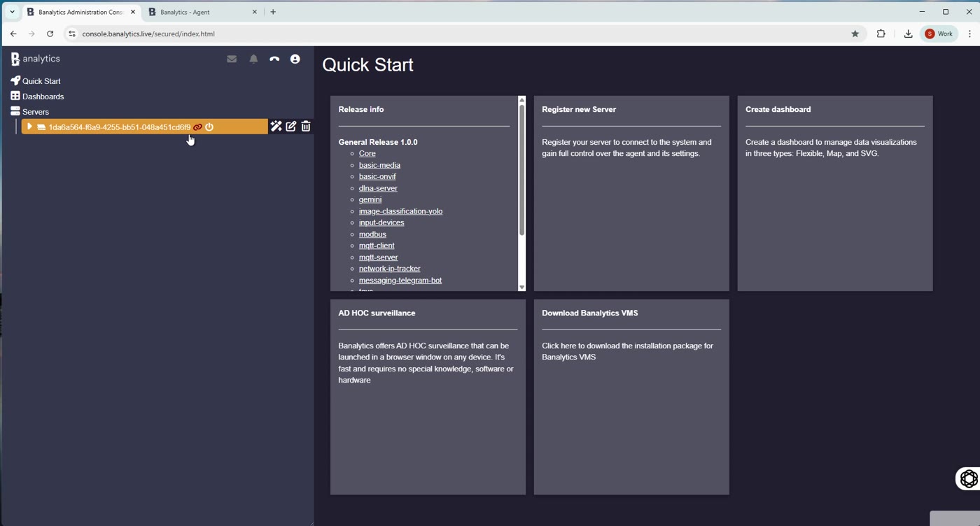The image size is (980, 526).
Task: Click the Create dashboard card
Action: (835, 193)
